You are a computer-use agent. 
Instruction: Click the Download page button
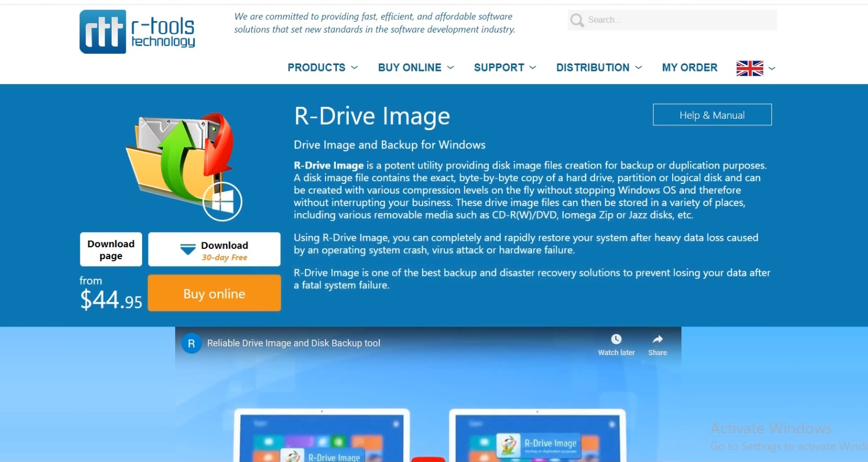tap(111, 249)
